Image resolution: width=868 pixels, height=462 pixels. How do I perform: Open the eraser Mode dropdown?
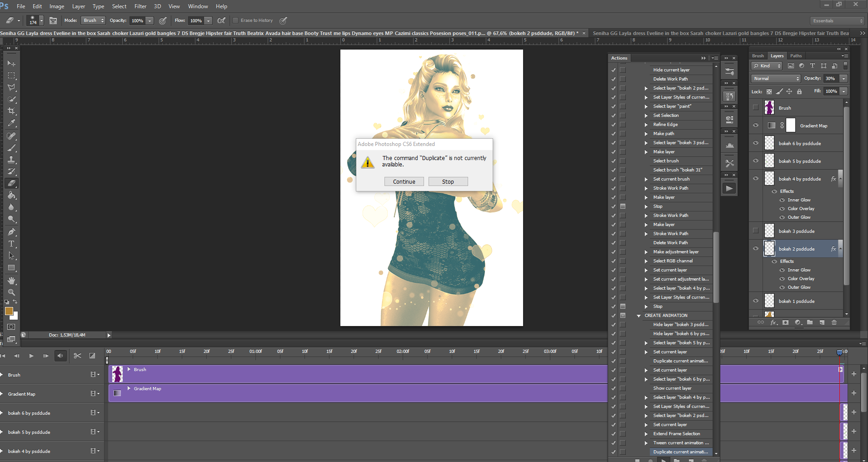point(93,20)
